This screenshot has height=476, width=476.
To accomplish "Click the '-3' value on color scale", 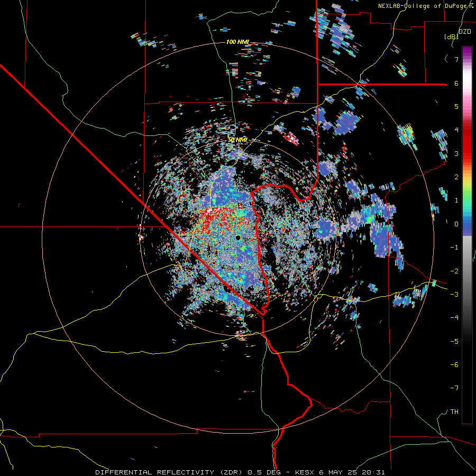I will coord(454,295).
